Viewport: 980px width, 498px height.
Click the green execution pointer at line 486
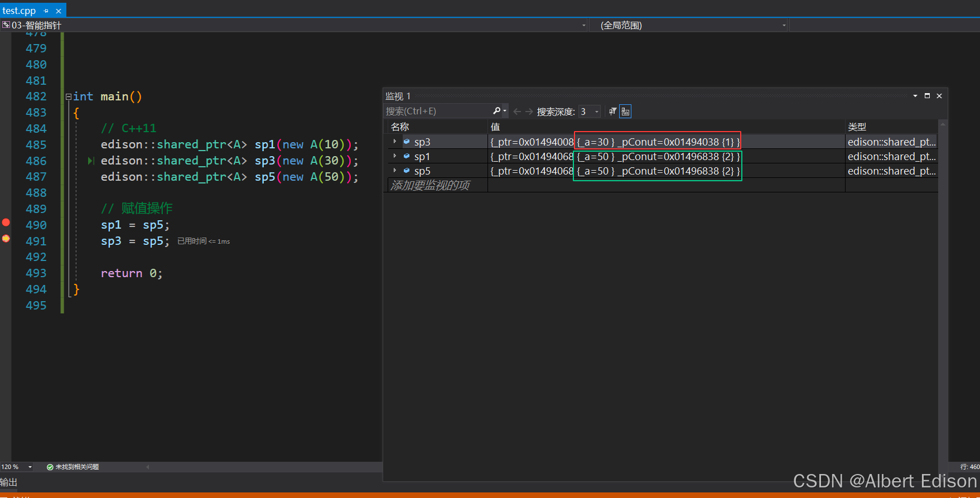click(91, 161)
